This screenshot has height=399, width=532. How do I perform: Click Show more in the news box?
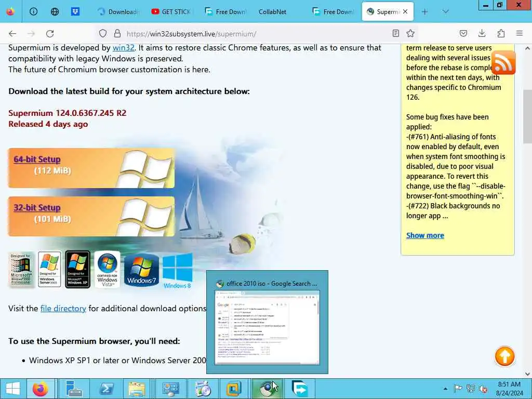click(425, 235)
